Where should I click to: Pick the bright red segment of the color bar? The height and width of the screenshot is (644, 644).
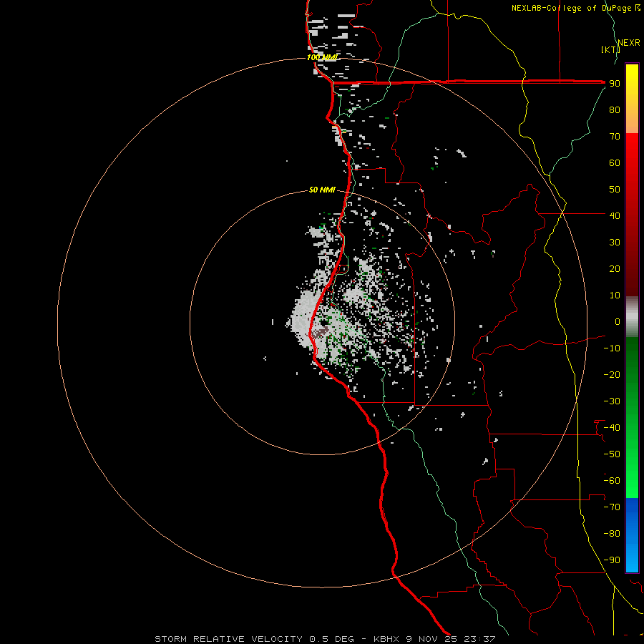(x=632, y=165)
